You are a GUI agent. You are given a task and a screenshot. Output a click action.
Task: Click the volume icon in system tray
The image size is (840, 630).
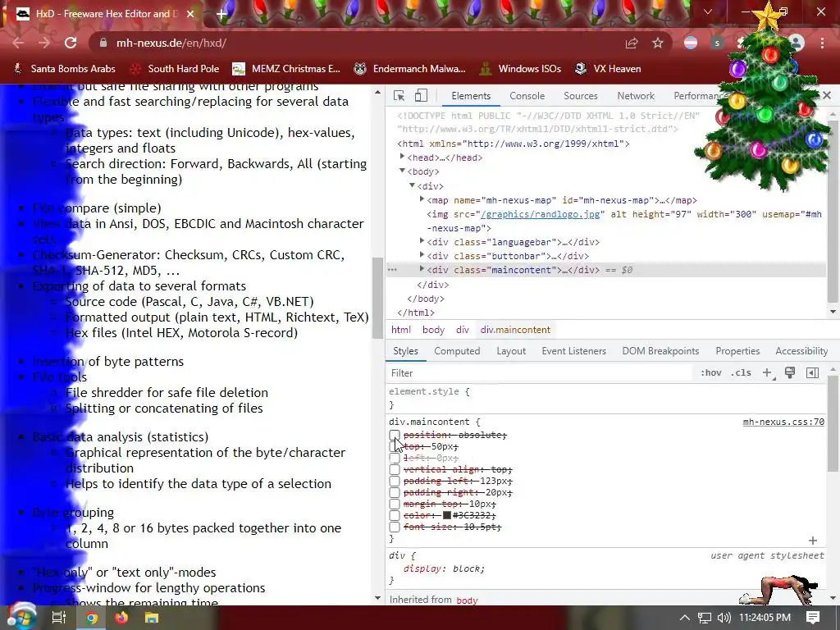click(724, 618)
